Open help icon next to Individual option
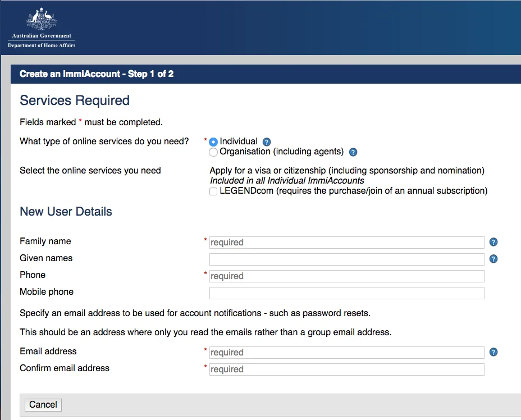The height and width of the screenshot is (420, 521). pos(267,142)
